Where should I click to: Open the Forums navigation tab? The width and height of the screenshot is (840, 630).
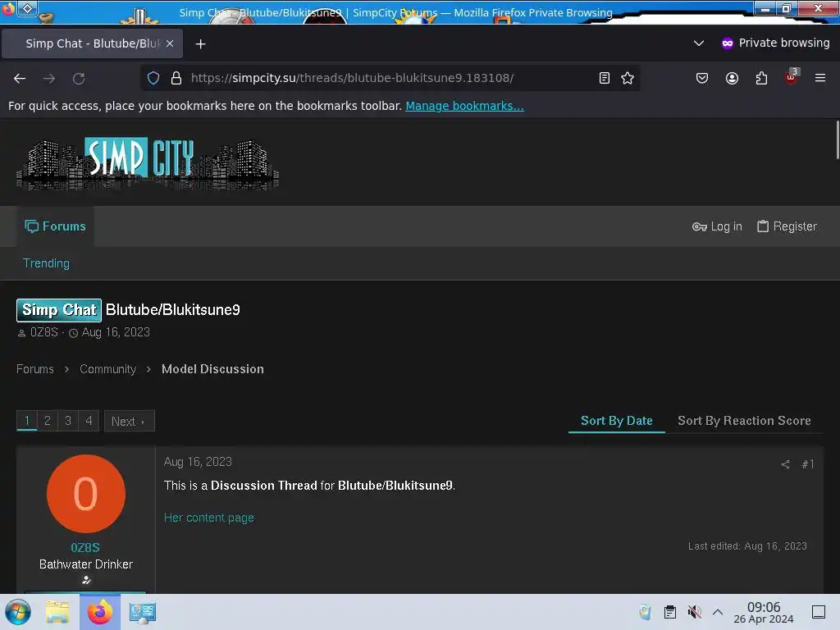coord(55,226)
